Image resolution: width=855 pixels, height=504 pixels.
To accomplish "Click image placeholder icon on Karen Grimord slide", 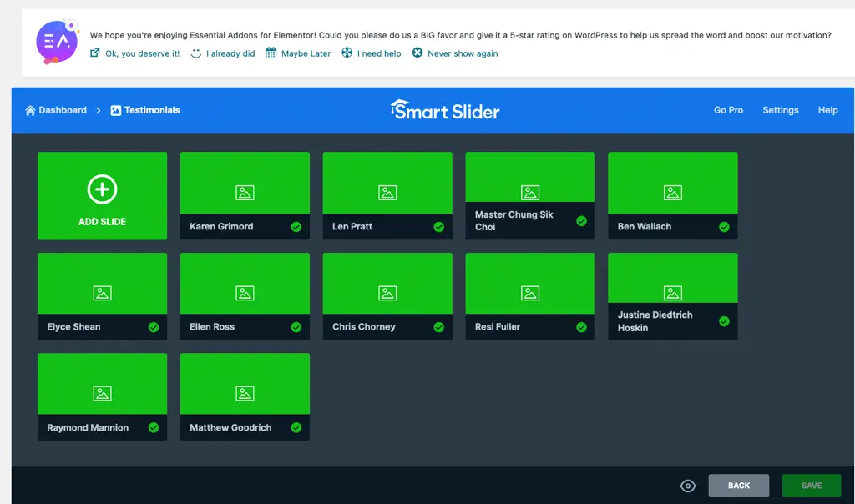I will (x=245, y=192).
